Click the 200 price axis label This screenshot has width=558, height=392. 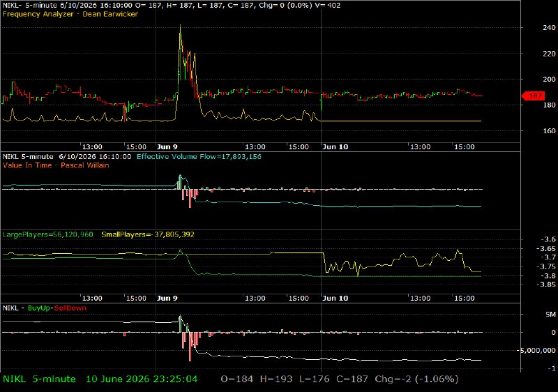(549, 80)
